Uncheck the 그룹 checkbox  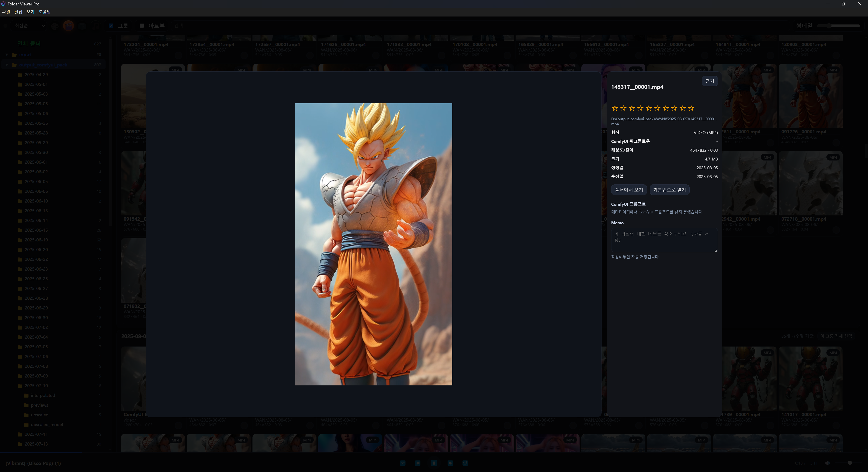111,26
